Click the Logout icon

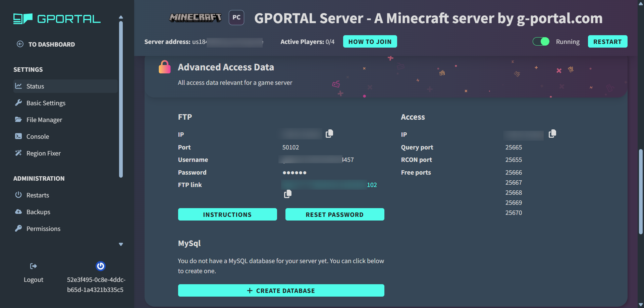[34, 266]
